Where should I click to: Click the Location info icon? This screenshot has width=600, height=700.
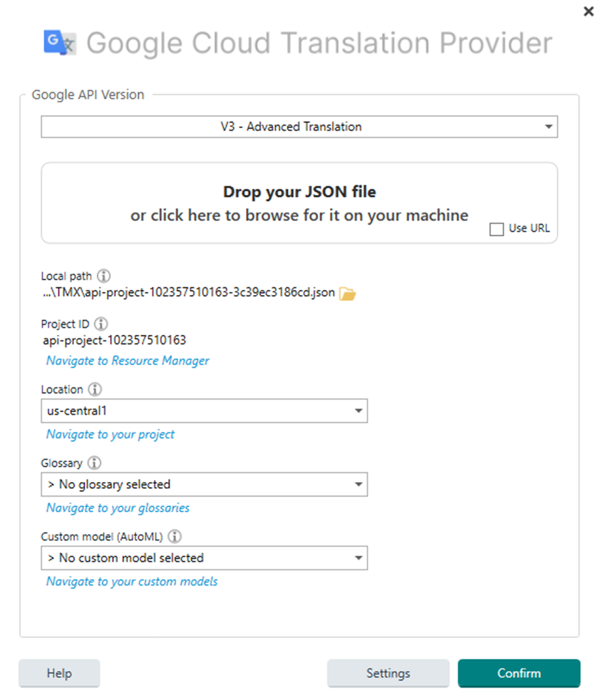(x=95, y=389)
